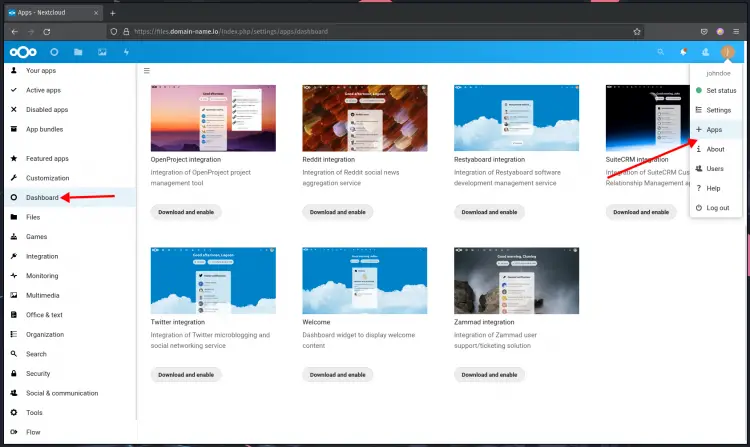
Task: Open About from the user menu
Action: [716, 149]
